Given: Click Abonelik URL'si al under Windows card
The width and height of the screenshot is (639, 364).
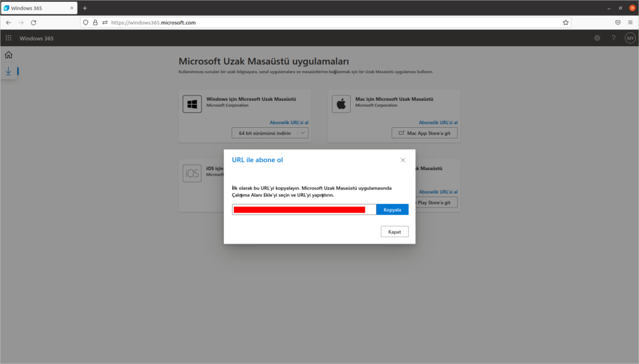Looking at the screenshot, I should 289,123.
